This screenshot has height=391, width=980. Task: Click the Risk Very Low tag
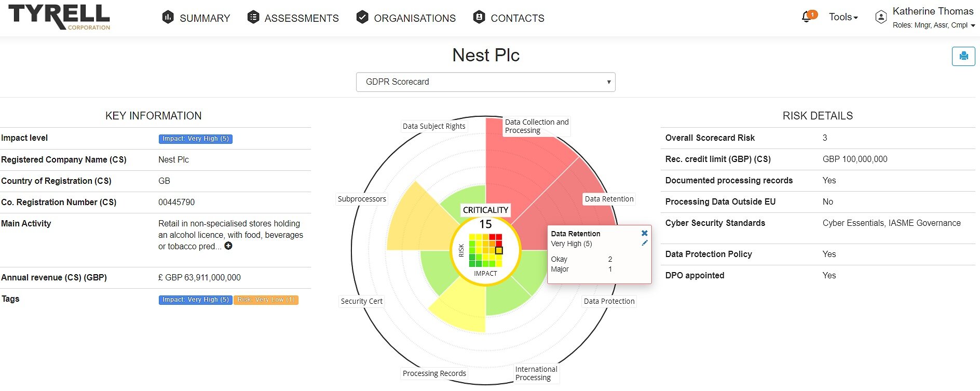coord(266,300)
